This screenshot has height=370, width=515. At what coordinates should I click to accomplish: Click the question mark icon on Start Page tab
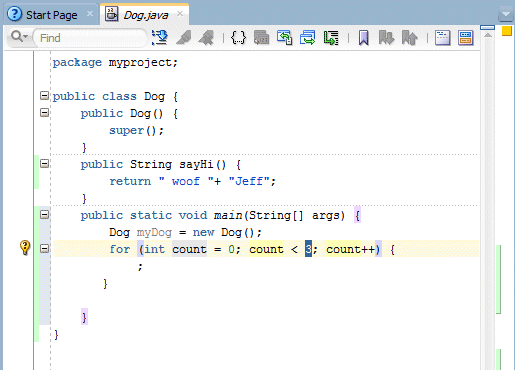click(x=14, y=14)
